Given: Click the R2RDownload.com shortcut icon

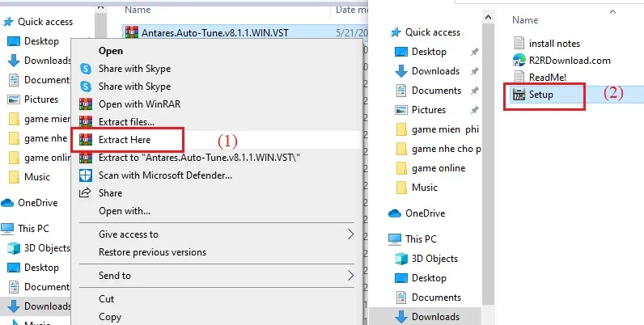Looking at the screenshot, I should [x=519, y=60].
